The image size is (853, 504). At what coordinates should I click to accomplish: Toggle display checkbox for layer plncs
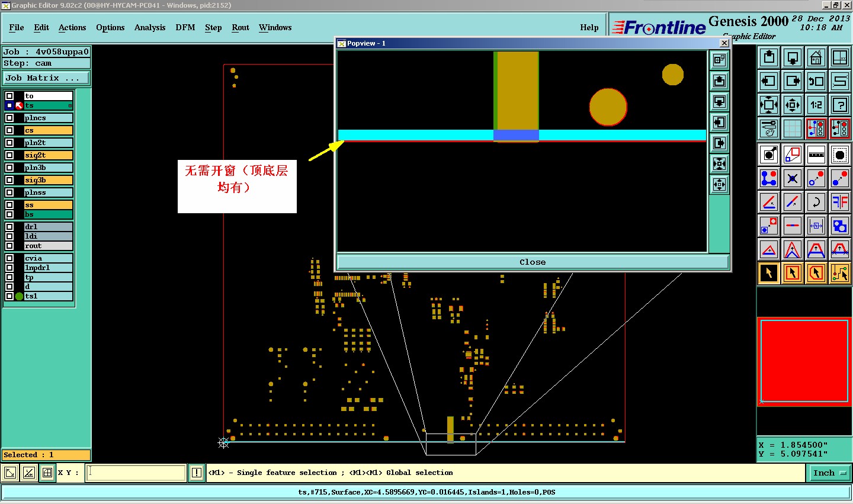pyautogui.click(x=9, y=118)
